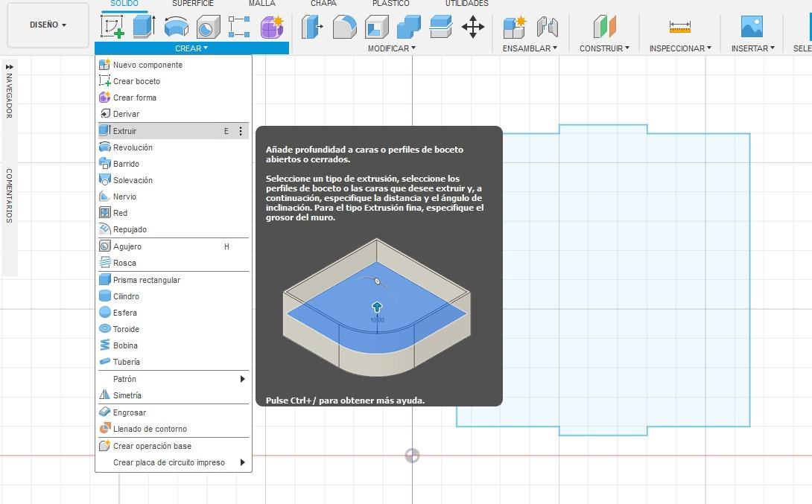The width and height of the screenshot is (812, 504).
Task: Create a Prisma rectangular primitive
Action: [x=174, y=280]
